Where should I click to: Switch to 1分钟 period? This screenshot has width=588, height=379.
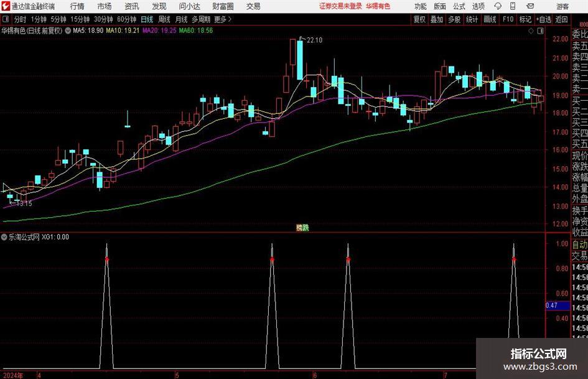tap(39, 19)
